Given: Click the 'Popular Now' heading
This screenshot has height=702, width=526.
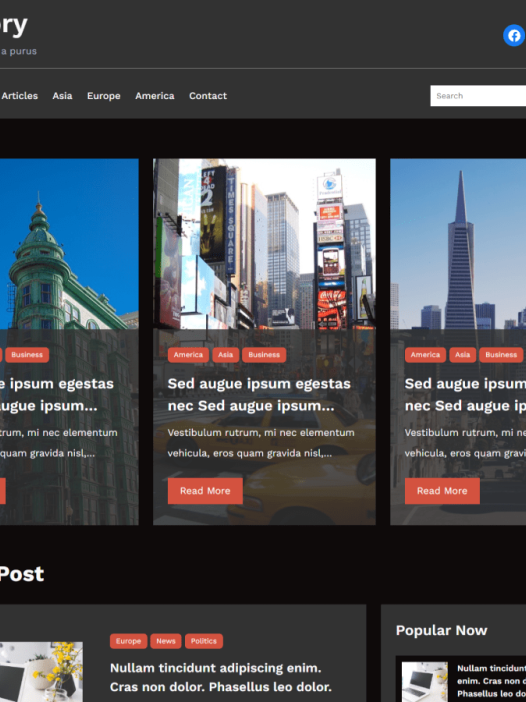Looking at the screenshot, I should [x=441, y=630].
